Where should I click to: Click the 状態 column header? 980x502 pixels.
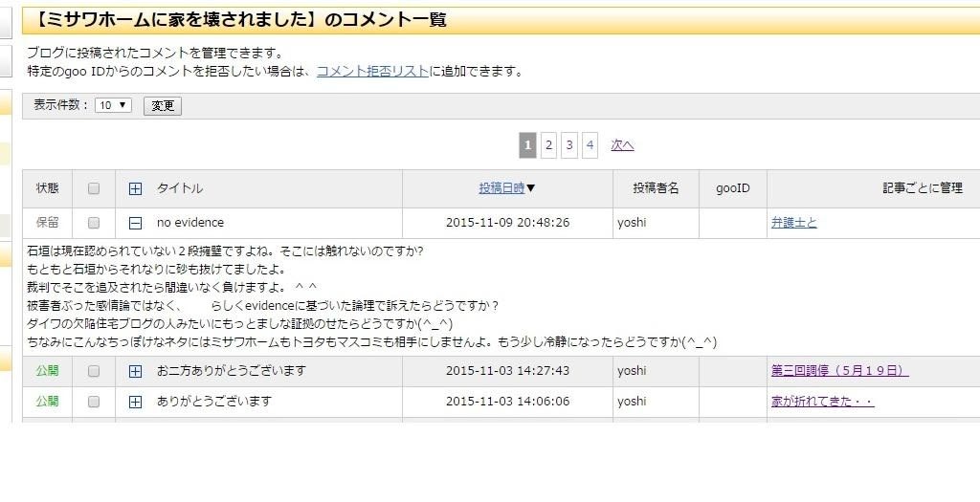48,188
